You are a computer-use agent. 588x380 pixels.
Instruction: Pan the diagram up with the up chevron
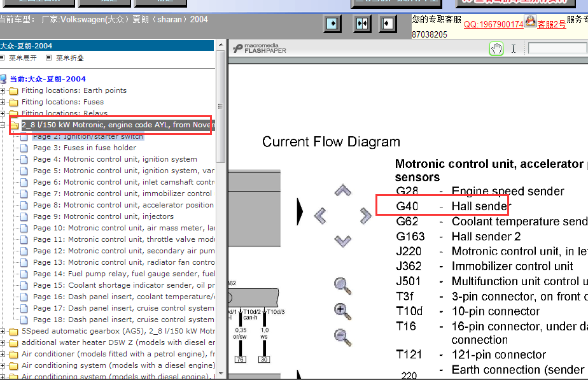click(x=343, y=190)
